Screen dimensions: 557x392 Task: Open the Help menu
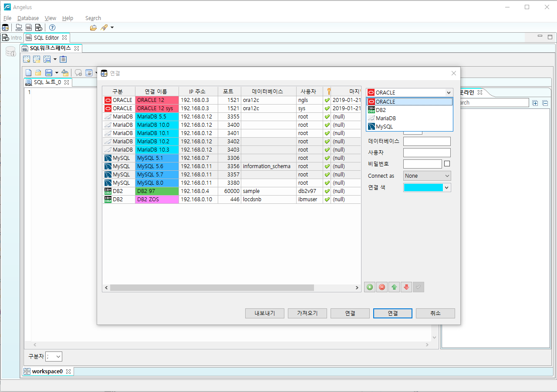(68, 18)
